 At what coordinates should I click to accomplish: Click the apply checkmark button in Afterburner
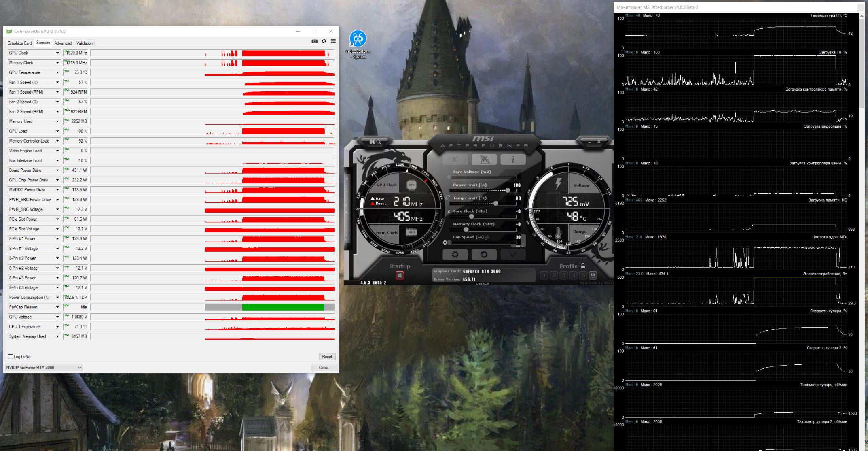tap(512, 255)
